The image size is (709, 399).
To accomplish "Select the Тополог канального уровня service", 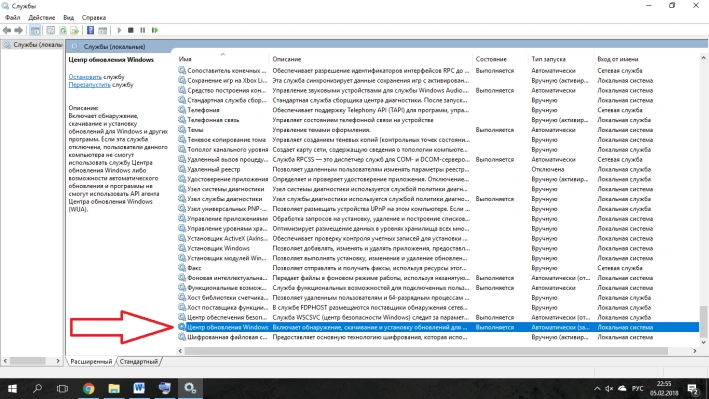I will pyautogui.click(x=227, y=150).
